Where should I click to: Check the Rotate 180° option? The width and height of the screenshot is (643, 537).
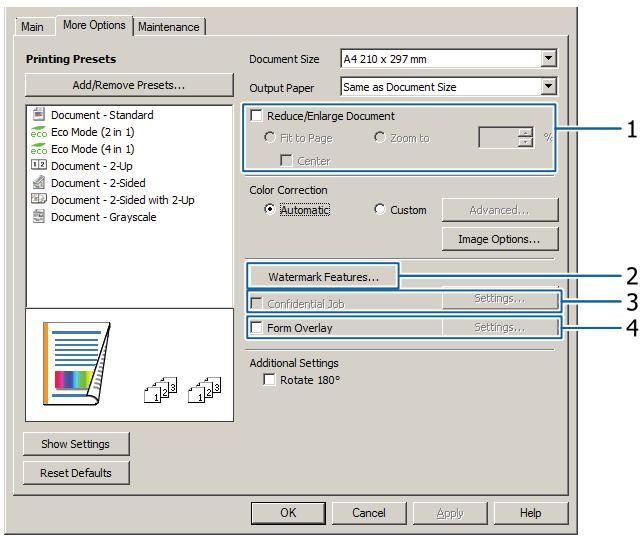[x=269, y=379]
